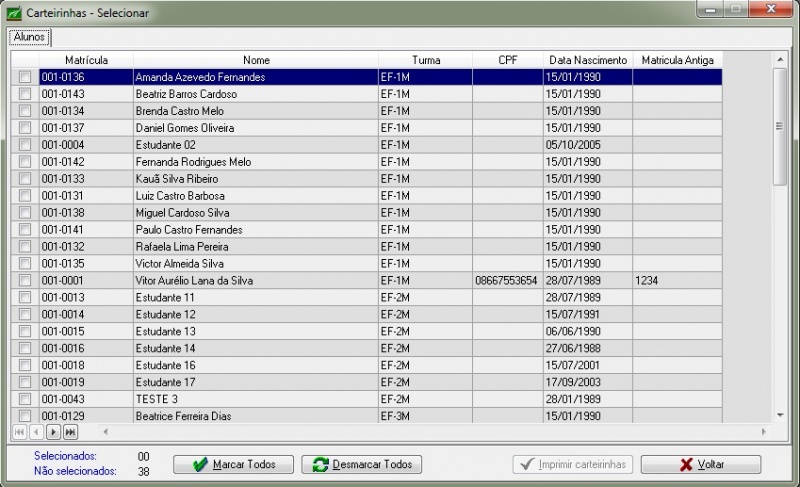Click the vertical scrollbar thumb

779,125
